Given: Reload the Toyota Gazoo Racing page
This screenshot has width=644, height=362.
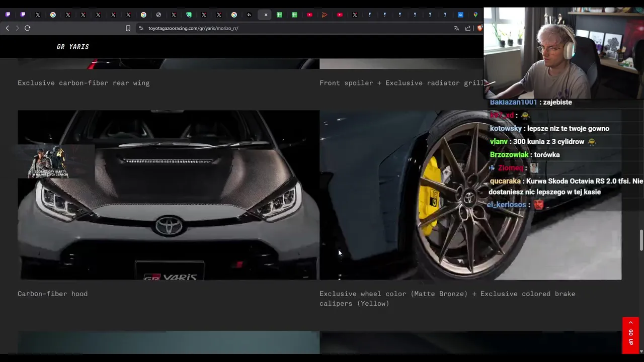Looking at the screenshot, I should [27, 28].
